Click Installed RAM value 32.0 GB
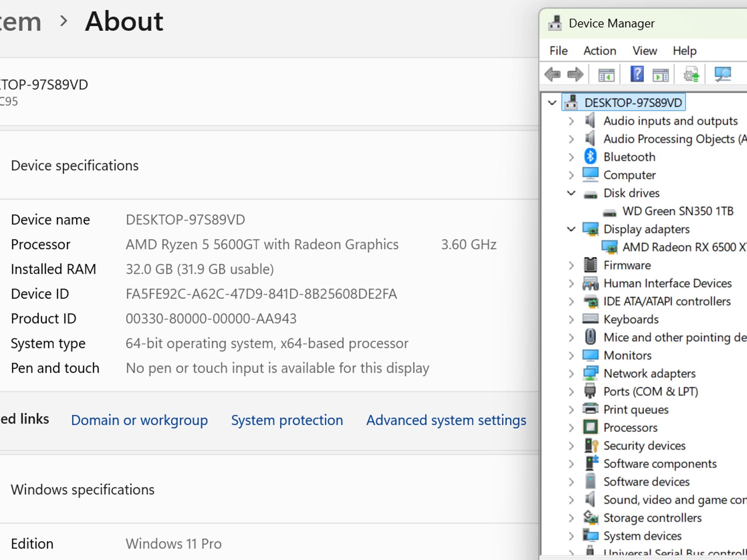The height and width of the screenshot is (560, 747). 200,269
